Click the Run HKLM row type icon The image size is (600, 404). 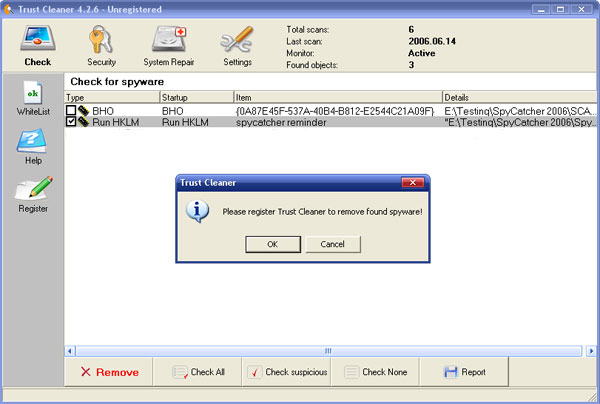point(83,122)
